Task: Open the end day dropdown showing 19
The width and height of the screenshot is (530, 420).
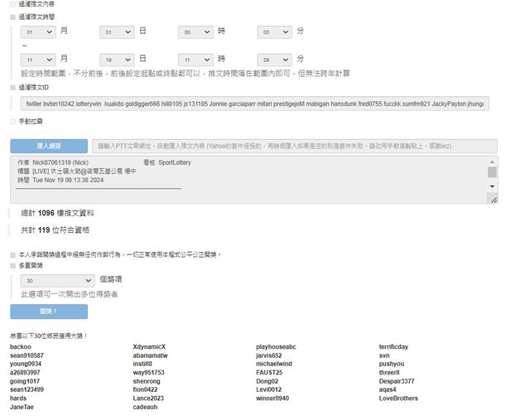Action: (117, 60)
